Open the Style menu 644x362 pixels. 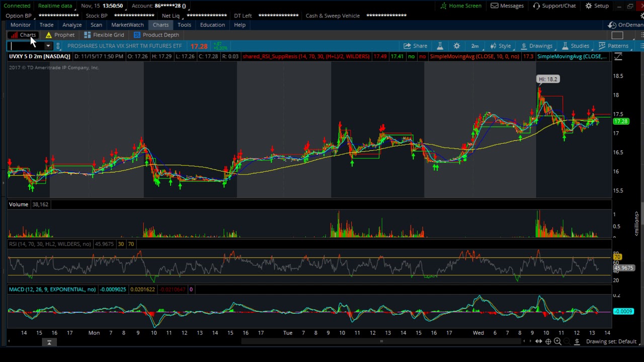[x=501, y=46]
